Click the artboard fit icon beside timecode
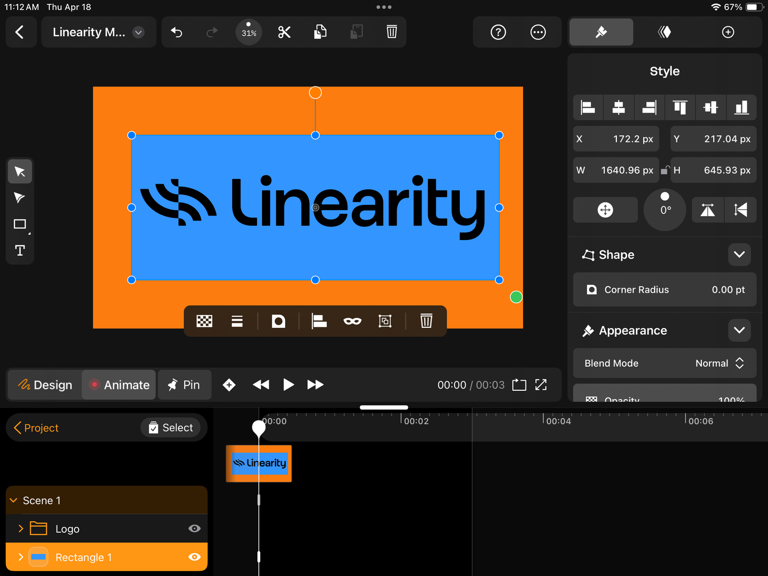The image size is (768, 576). pyautogui.click(x=519, y=385)
